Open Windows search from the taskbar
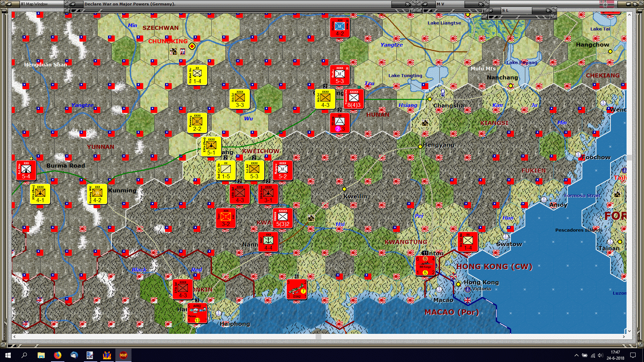644x362 pixels. [24, 355]
